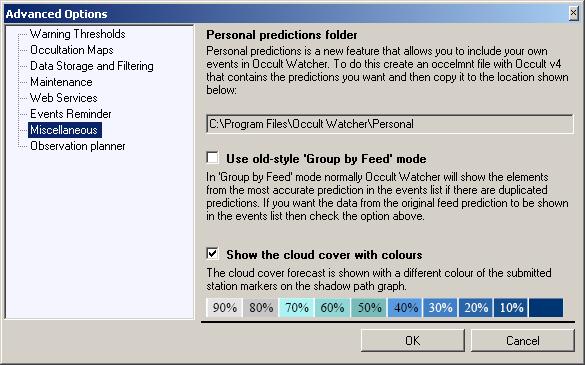Select the Miscellaneous tree item

coord(64,130)
